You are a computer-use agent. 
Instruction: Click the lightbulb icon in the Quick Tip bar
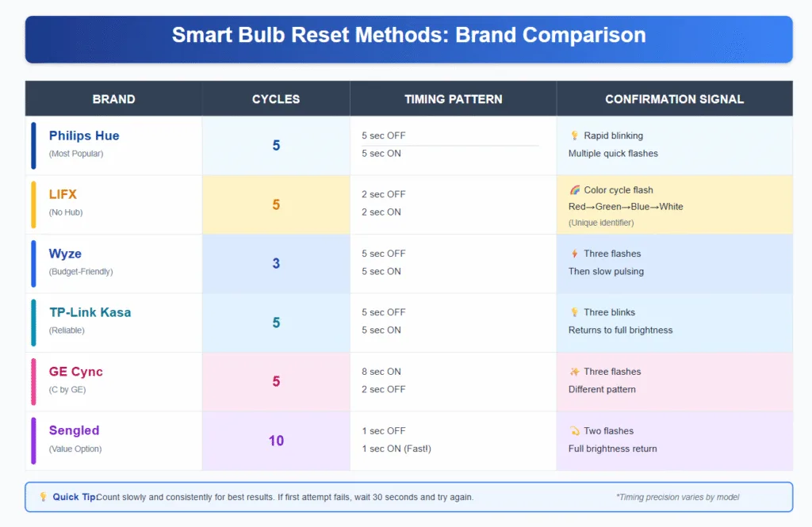coord(43,497)
